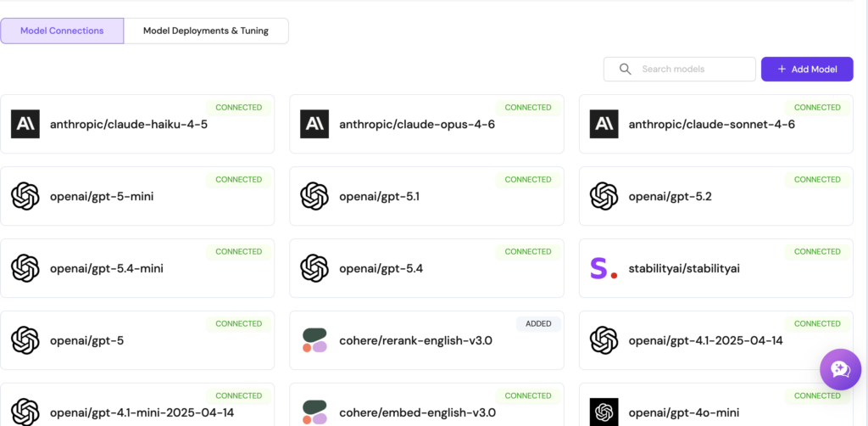868x426 pixels.
Task: Open cohere/rerank-english-v3.0 model name
Action: (415, 340)
